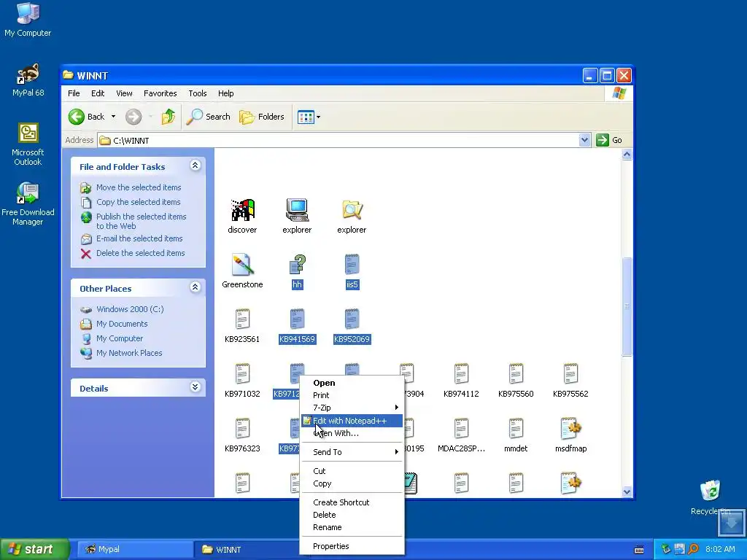The height and width of the screenshot is (560, 747).
Task: Open the Views dropdown button
Action: pos(309,117)
